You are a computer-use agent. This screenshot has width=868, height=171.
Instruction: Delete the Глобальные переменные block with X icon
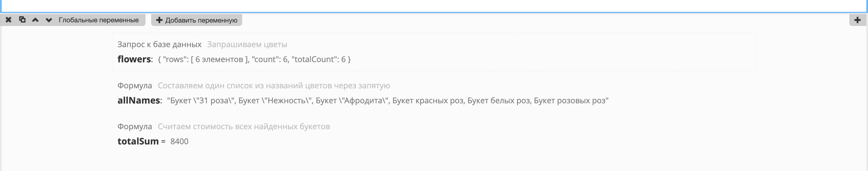(x=8, y=20)
